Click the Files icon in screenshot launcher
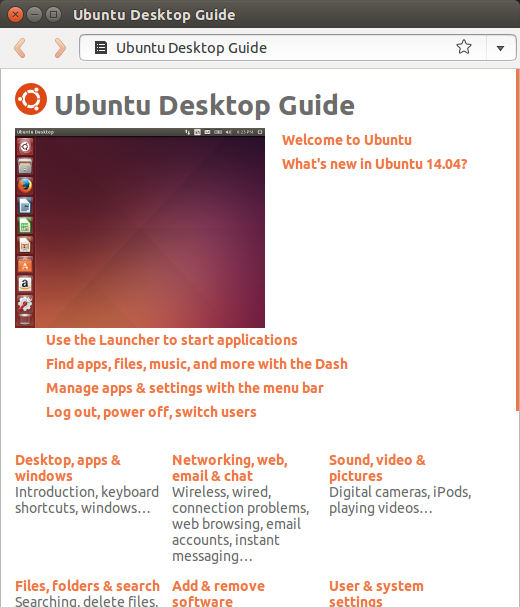This screenshot has width=520, height=608. (x=25, y=166)
